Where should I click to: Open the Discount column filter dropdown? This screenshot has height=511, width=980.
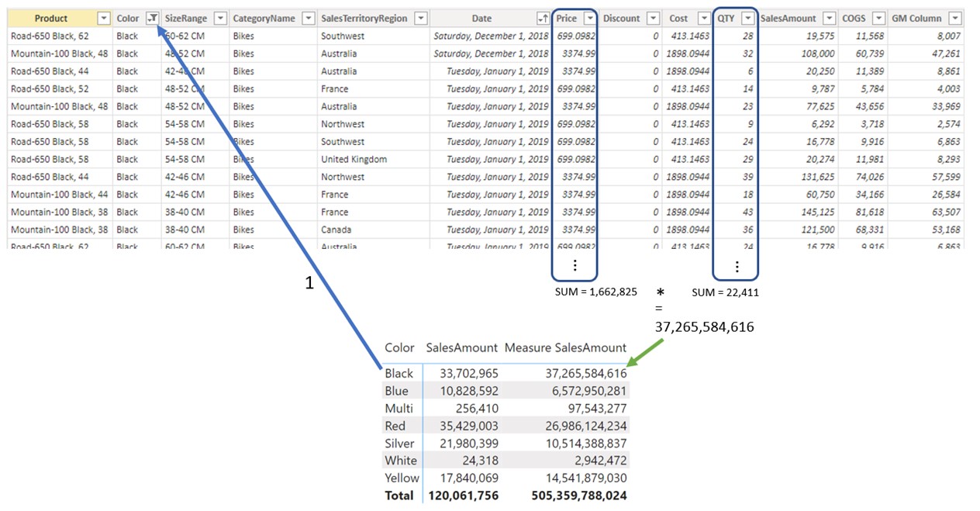[x=654, y=19]
